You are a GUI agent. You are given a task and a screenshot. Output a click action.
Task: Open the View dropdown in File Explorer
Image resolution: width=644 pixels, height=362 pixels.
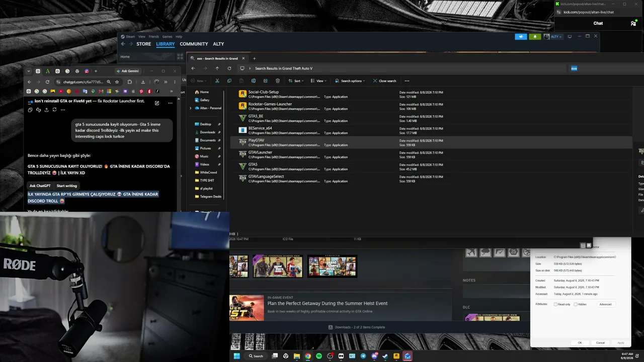click(319, 81)
